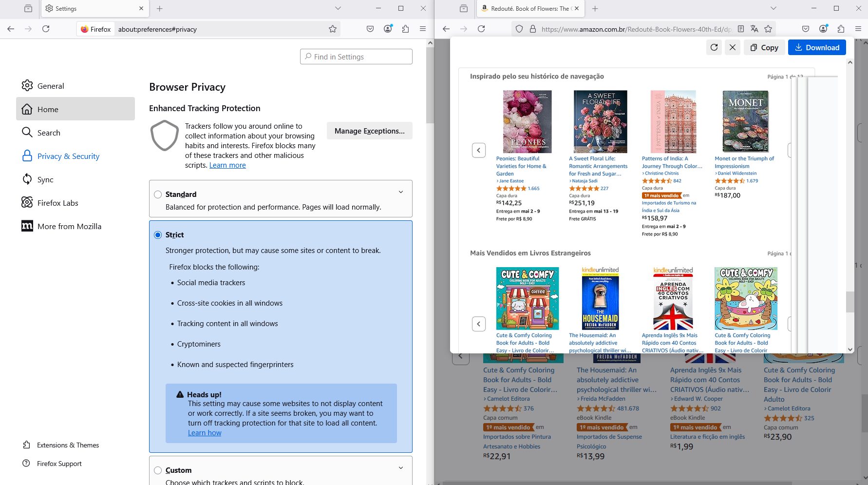Open Extensions icon in Settings window toolbar
The width and height of the screenshot is (868, 485).
coord(405,29)
